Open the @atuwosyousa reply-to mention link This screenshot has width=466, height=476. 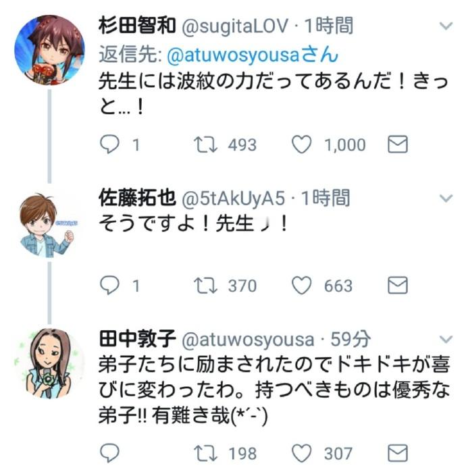click(253, 55)
